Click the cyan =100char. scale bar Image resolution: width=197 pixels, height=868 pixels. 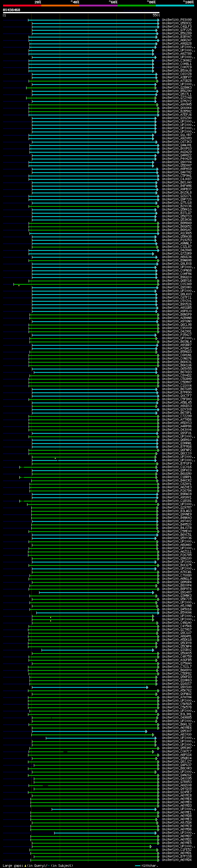tap(137, 866)
